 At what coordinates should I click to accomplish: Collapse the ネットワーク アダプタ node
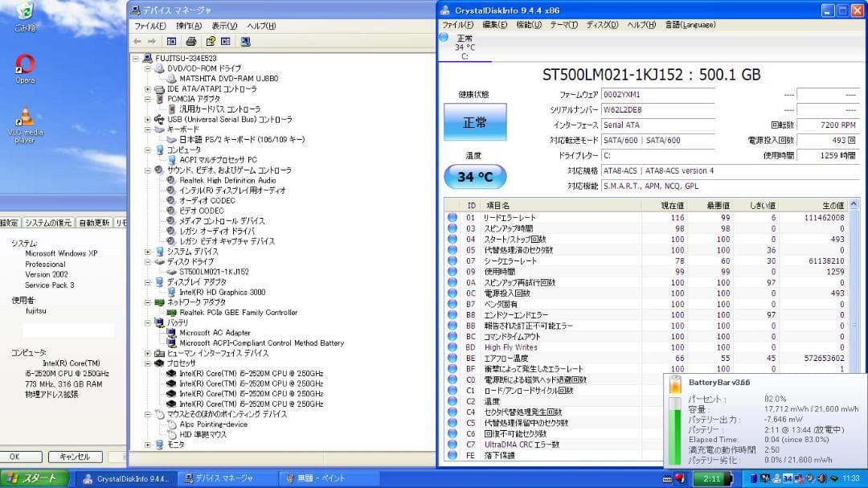click(x=146, y=303)
